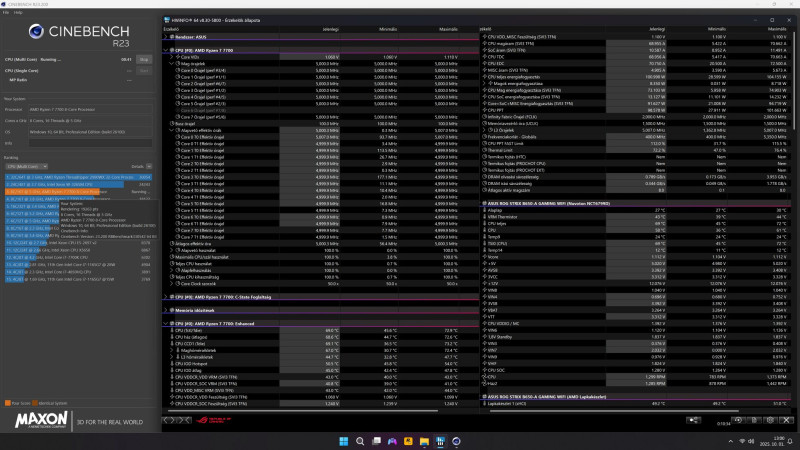Click the clock icon beside Core 1 Órajel
800x450 pixels.
click(178, 77)
